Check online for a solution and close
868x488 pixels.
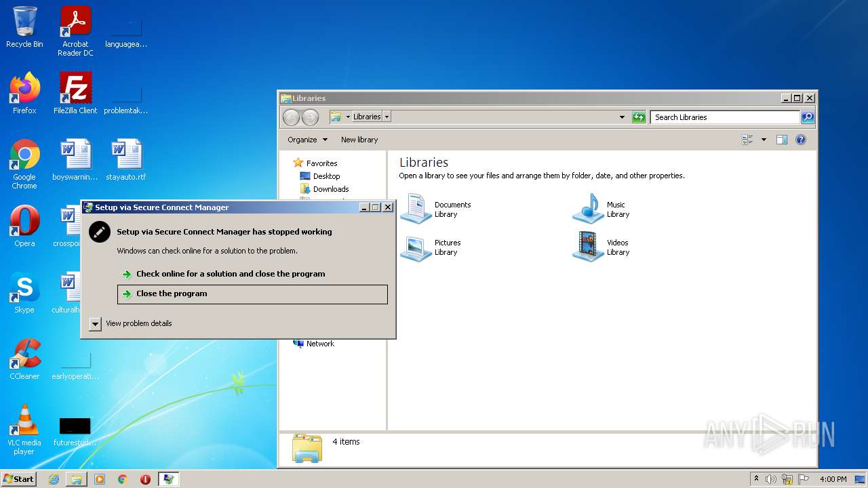point(252,274)
